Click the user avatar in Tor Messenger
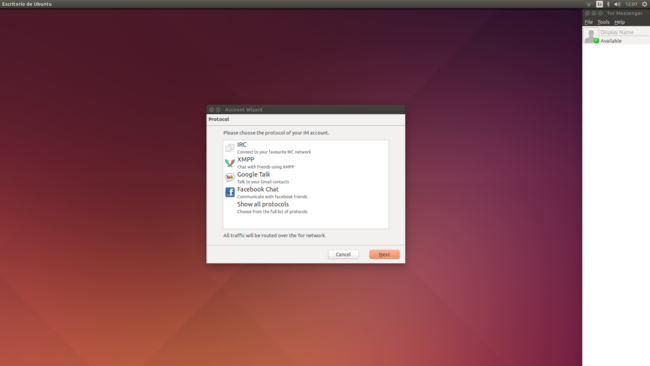The image size is (650, 366). click(x=590, y=35)
